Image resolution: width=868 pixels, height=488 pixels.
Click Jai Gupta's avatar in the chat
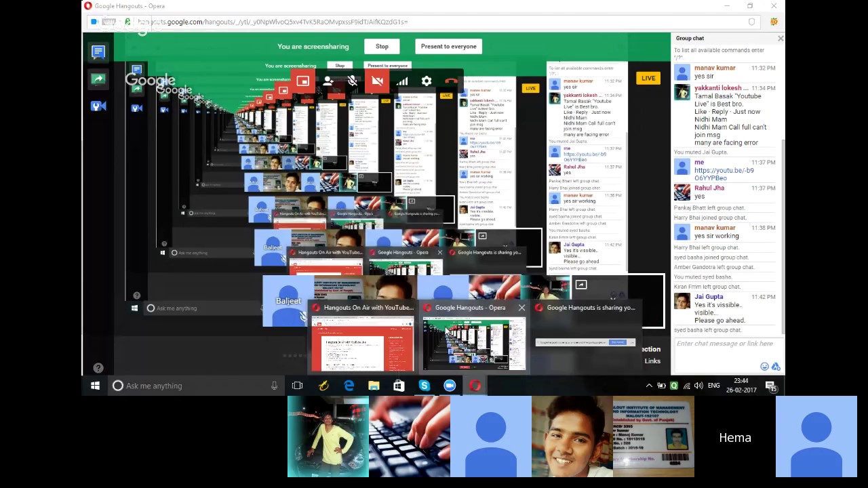point(682,301)
